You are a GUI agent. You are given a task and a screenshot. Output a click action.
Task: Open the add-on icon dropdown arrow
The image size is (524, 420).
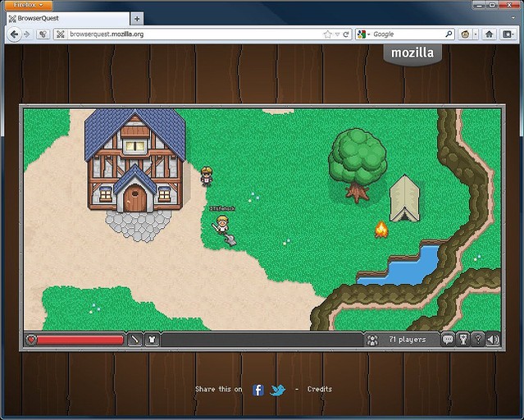tap(476, 34)
